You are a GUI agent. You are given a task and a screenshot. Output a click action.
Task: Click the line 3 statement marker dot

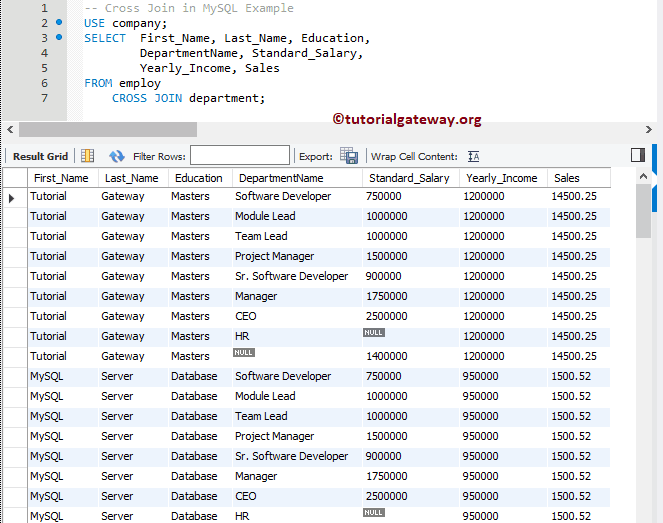[59, 38]
